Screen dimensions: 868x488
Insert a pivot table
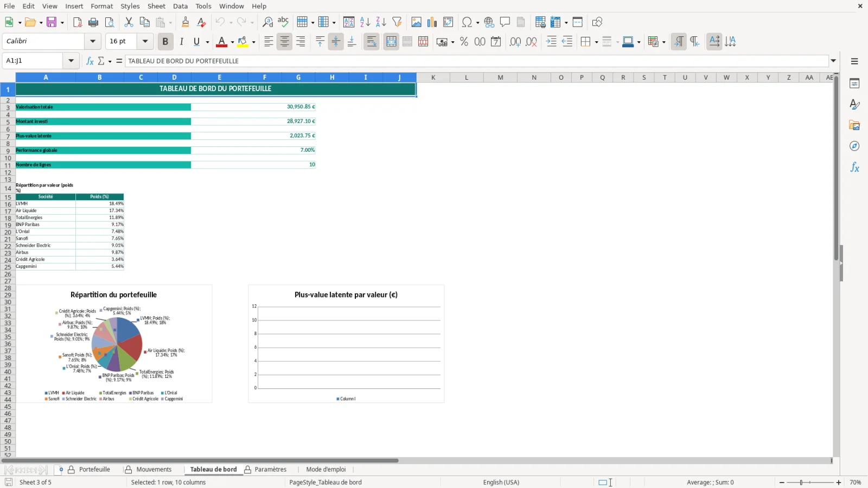coord(448,22)
